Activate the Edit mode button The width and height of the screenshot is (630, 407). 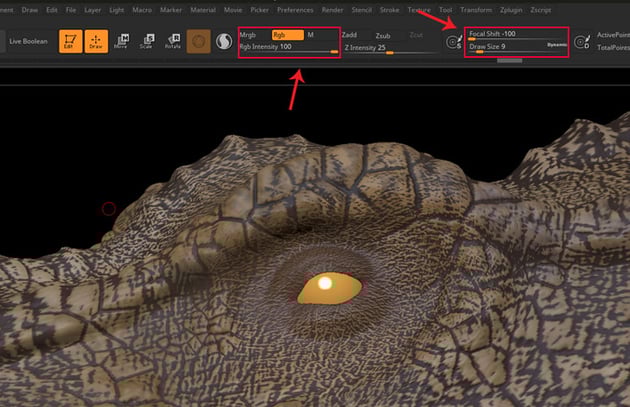[x=70, y=41]
